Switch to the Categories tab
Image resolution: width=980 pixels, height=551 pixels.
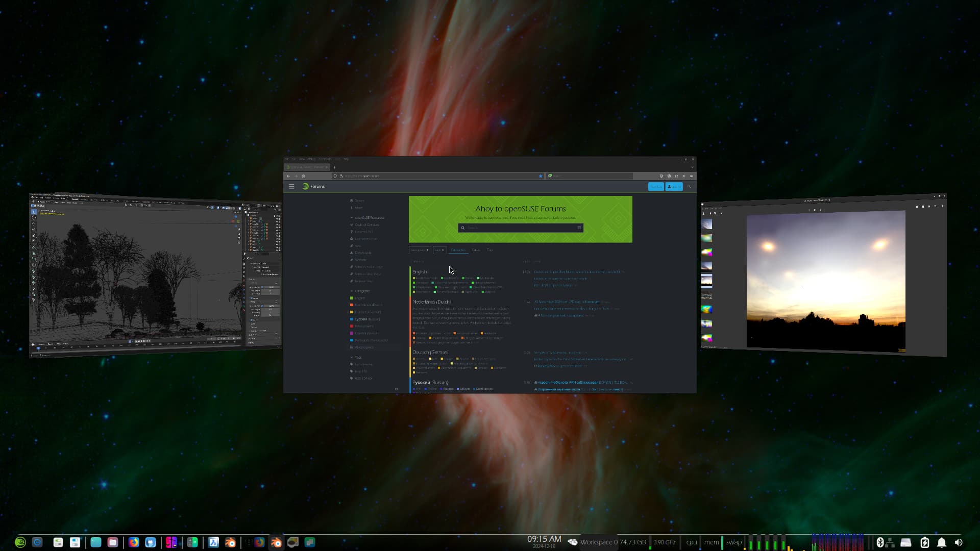tap(458, 250)
